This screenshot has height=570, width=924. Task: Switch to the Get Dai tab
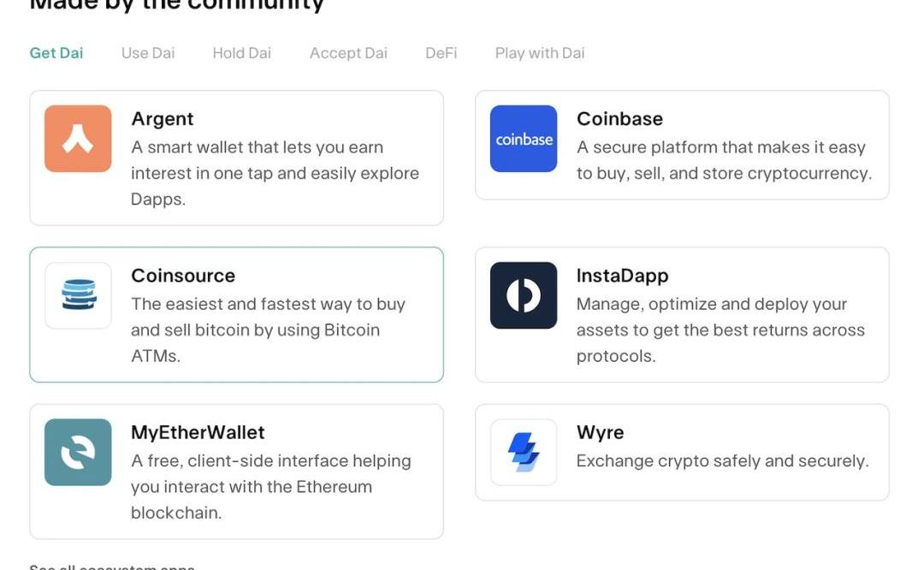(56, 53)
